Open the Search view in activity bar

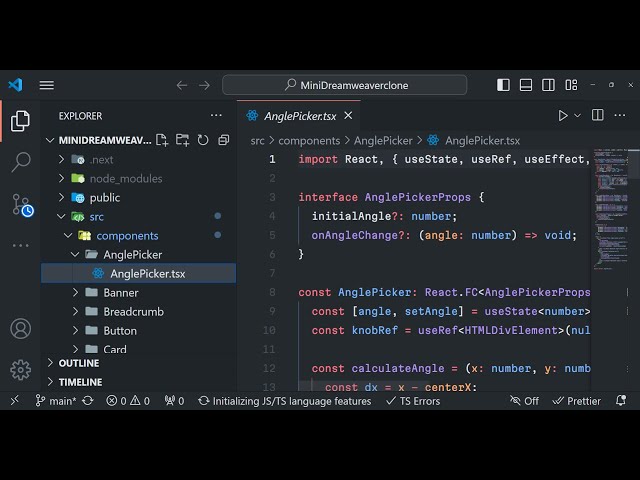coord(20,162)
